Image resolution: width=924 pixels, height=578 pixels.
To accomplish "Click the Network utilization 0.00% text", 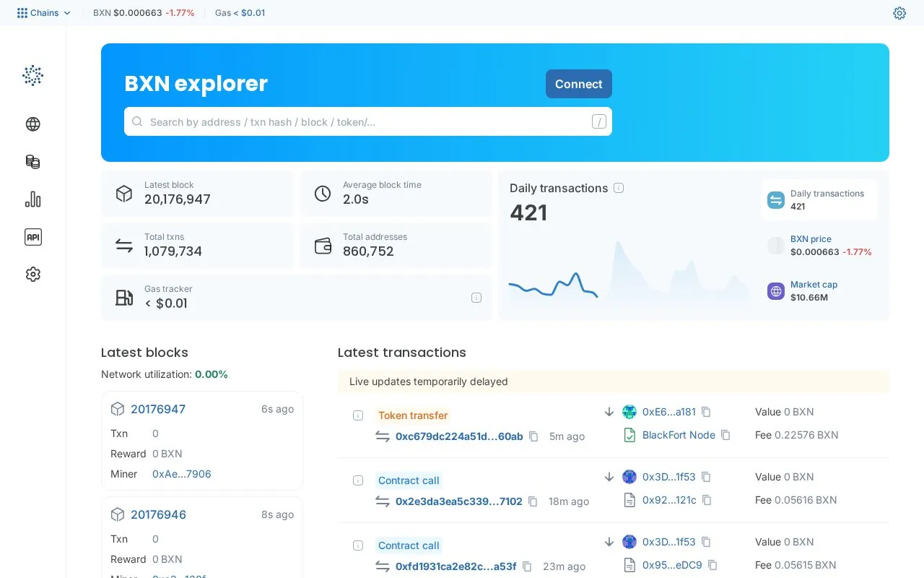I will point(165,374).
